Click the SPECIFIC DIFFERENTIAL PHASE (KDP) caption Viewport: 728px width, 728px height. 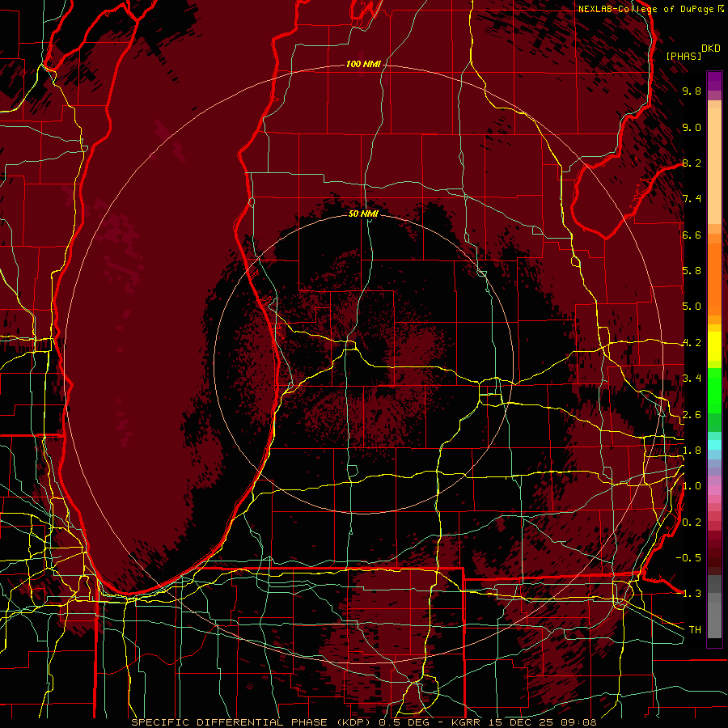(x=253, y=722)
